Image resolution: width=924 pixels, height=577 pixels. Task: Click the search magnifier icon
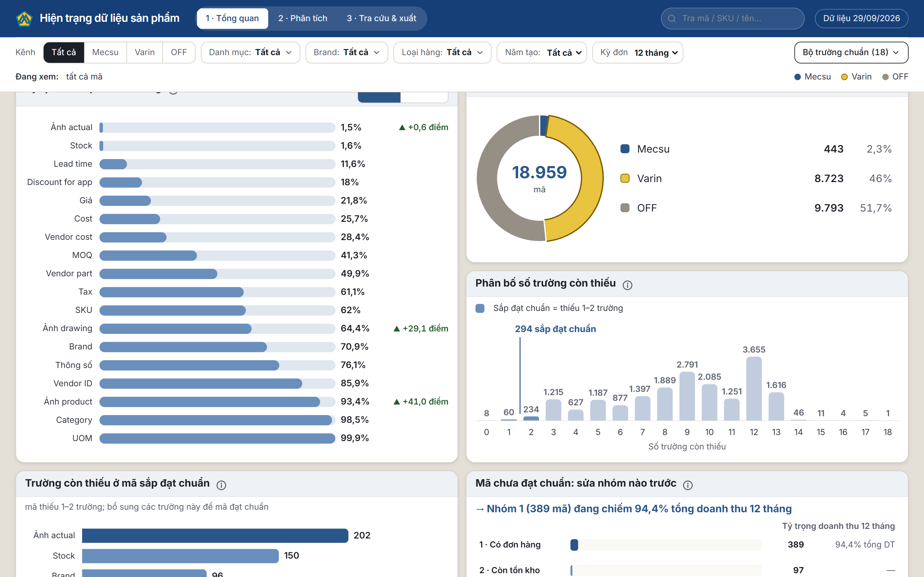pyautogui.click(x=672, y=18)
